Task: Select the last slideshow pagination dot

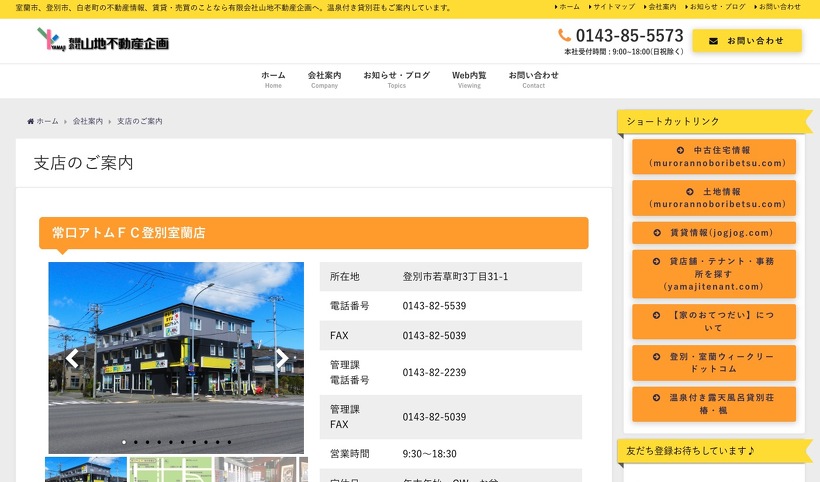Action: tap(229, 442)
